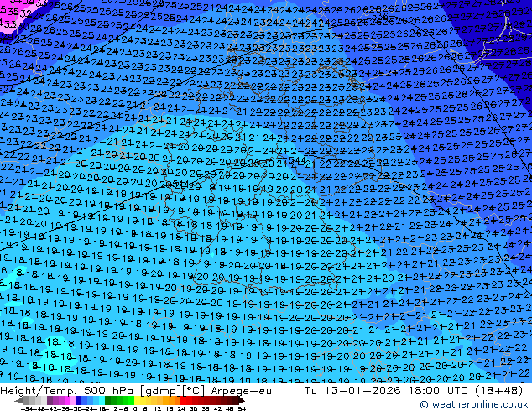Viewport: 532px width, 411px height.
Task: Click the (18+48) forecast hour label
Action: click(x=498, y=390)
